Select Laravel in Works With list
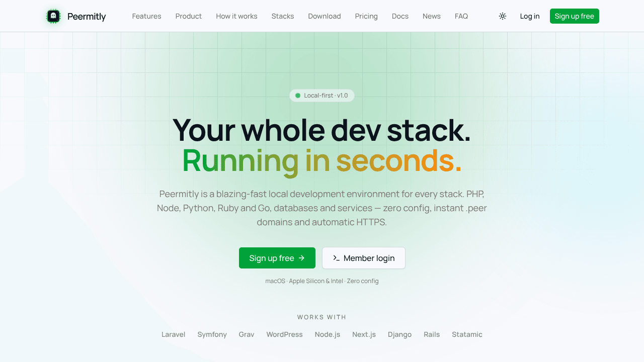 coord(174,334)
